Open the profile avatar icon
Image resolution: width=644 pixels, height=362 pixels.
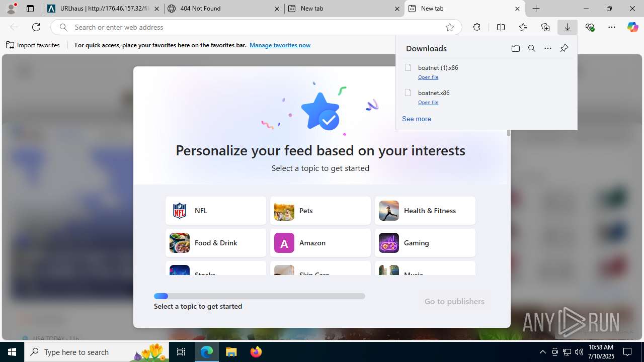coord(11,9)
